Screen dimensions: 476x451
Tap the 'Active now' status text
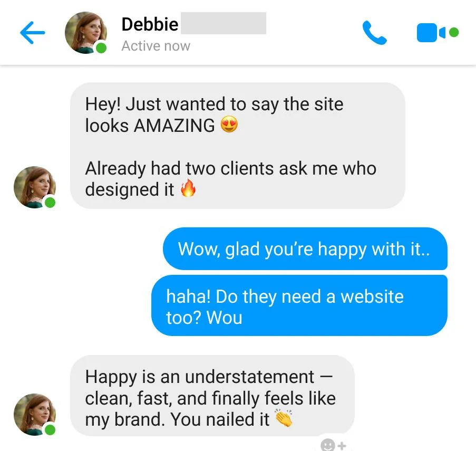point(156,46)
